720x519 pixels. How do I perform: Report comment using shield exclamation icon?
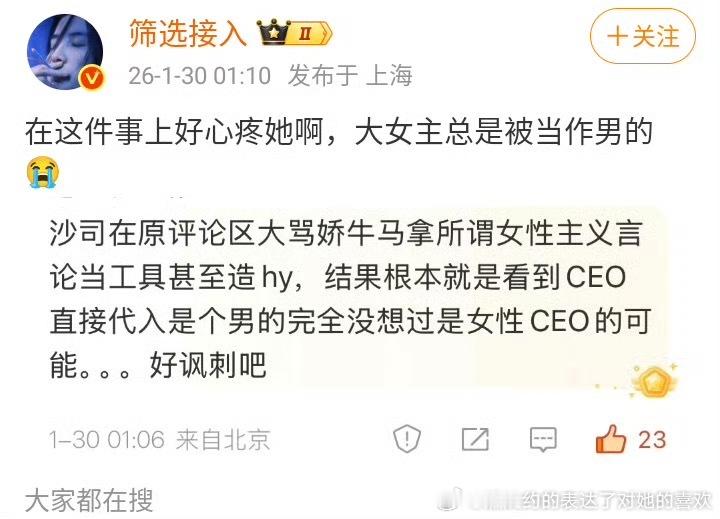407,439
